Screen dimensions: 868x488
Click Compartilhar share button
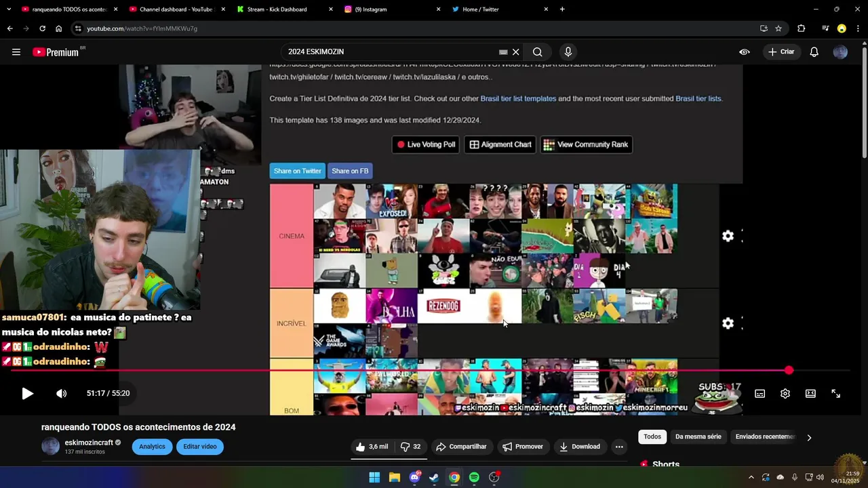coord(461,447)
